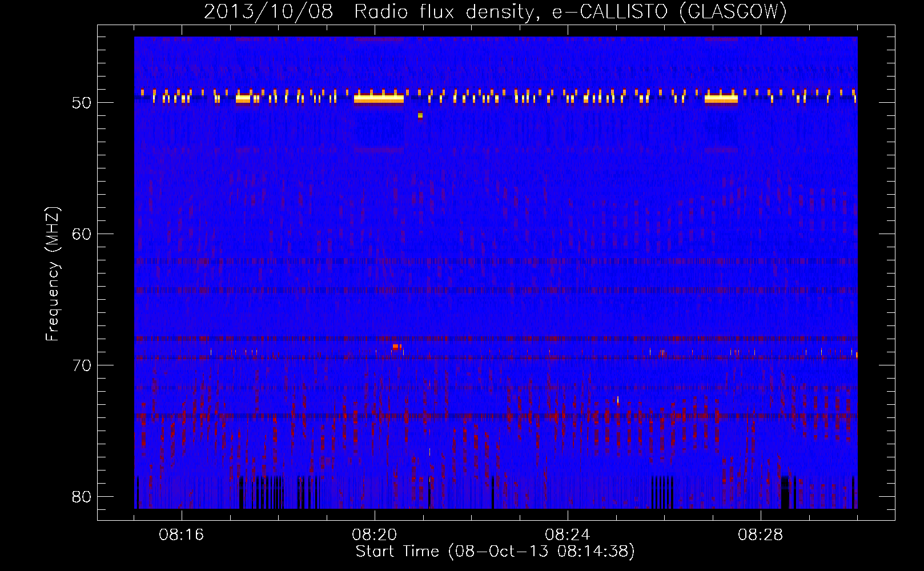Image resolution: width=924 pixels, height=571 pixels.
Task: Click the '08:16' time tick label
Action: (182, 535)
